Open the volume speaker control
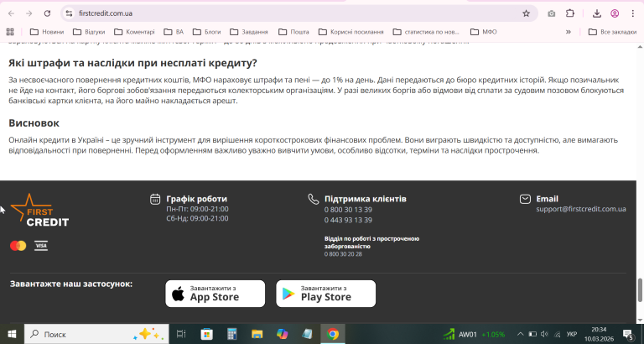Viewport: 644px width, 344px height. (x=544, y=334)
